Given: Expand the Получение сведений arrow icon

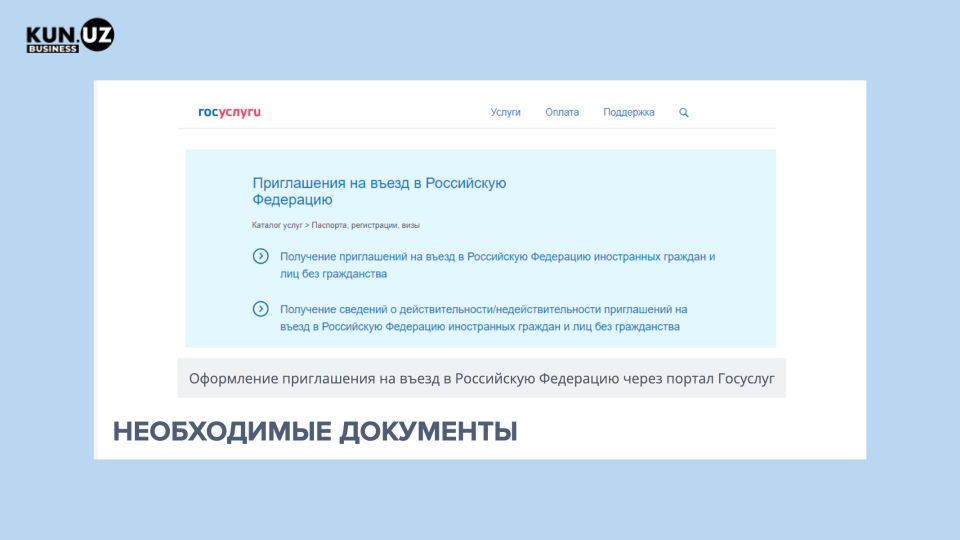Looking at the screenshot, I should tap(260, 309).
